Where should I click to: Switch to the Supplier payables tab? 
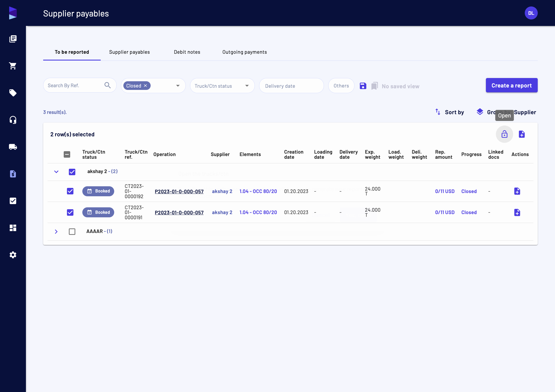pos(129,52)
